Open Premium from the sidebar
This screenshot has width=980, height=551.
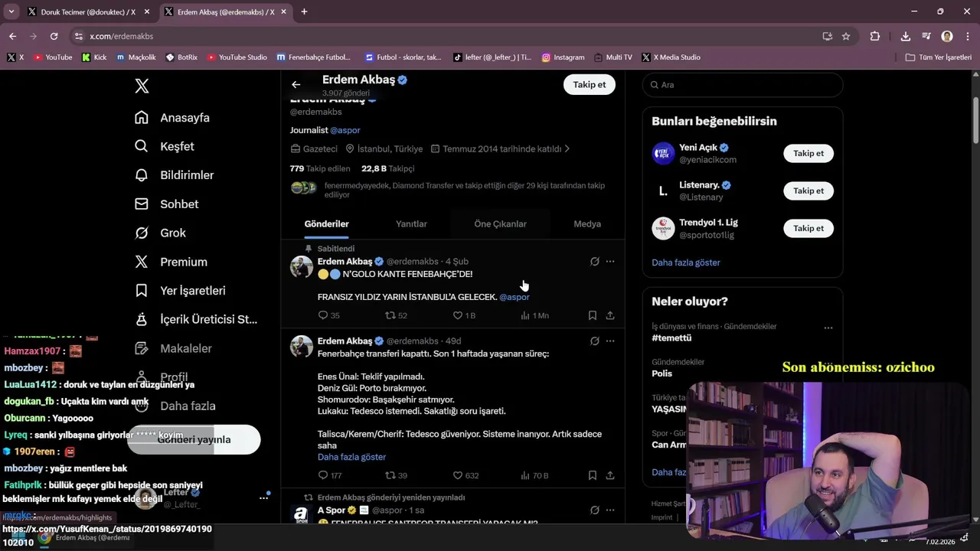pos(171,262)
